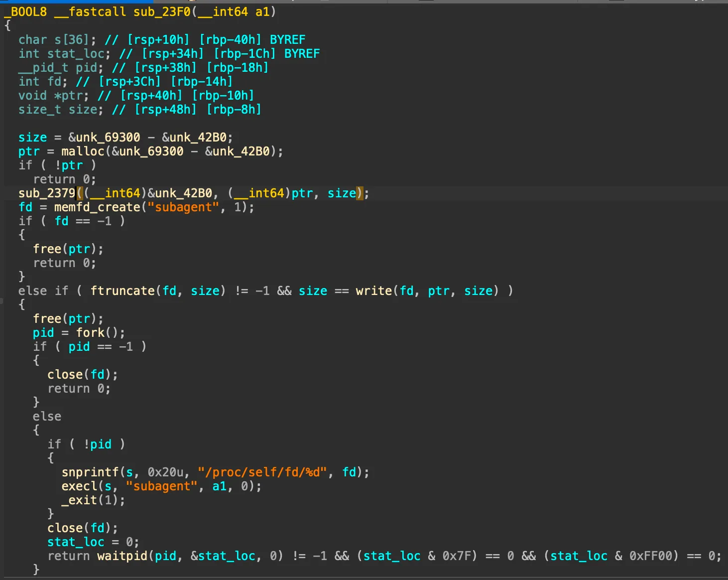The image size is (728, 580).
Task: Click the "subagent" string in the execl line
Action: tap(162, 486)
